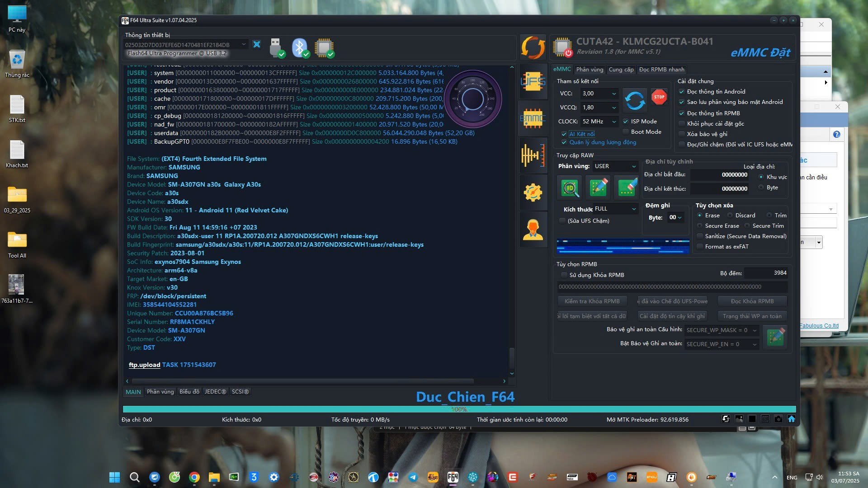Click the blue reconnect refresh icon
The image size is (868, 488).
[x=635, y=100]
